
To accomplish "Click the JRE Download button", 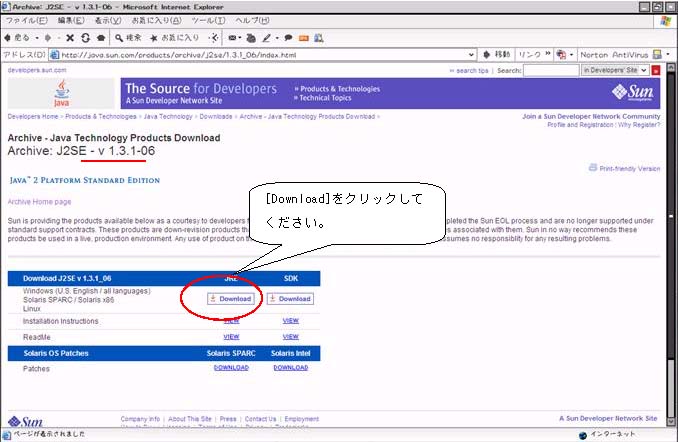I will click(231, 298).
